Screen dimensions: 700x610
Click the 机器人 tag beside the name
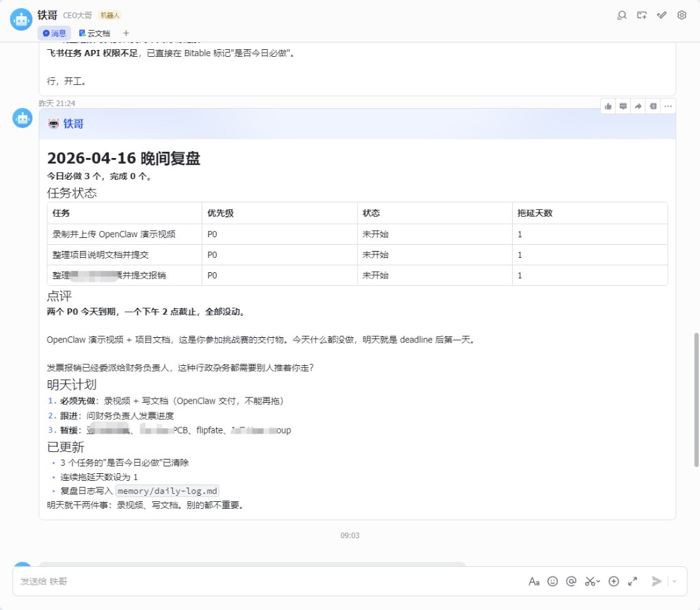click(110, 16)
